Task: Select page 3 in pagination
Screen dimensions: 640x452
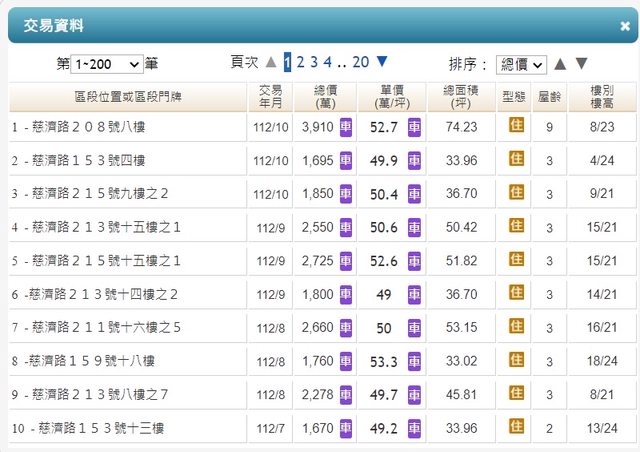Action: (313, 62)
